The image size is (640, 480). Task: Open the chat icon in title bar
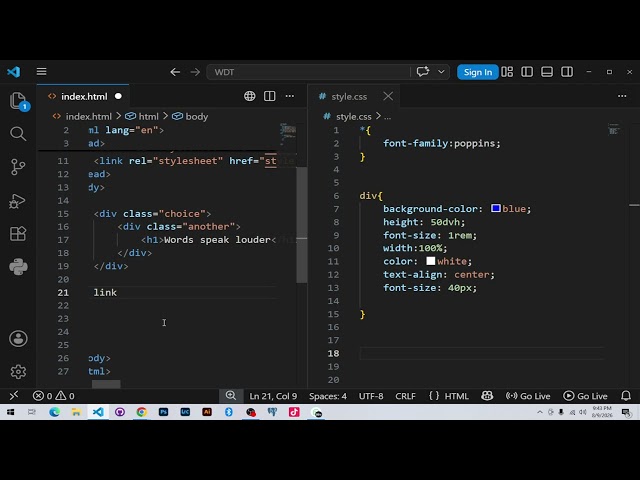tap(423, 72)
